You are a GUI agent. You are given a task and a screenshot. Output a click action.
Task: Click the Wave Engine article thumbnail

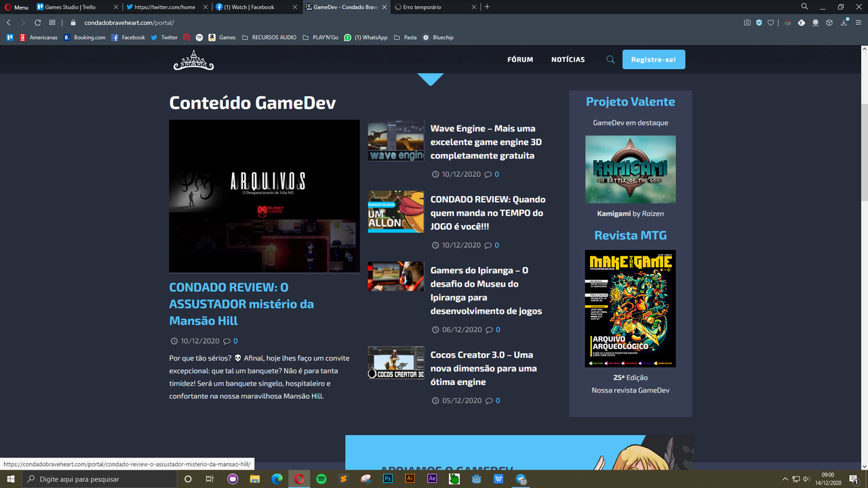coord(396,141)
